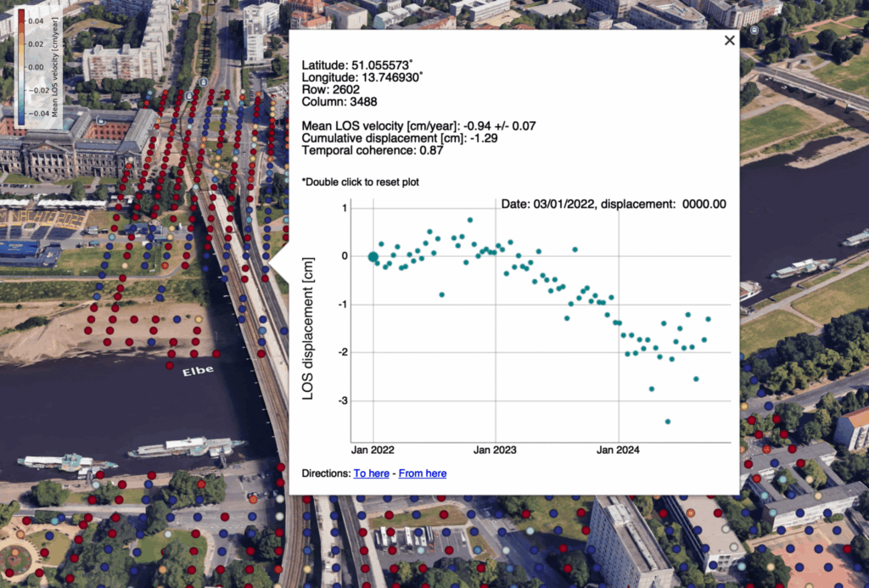
Task: Click the map place icon at top right
Action: (754, 30)
